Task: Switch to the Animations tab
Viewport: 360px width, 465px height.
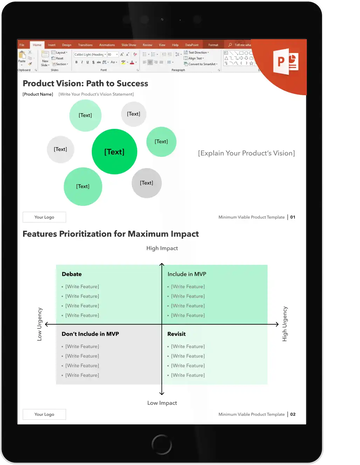Action: tap(107, 45)
